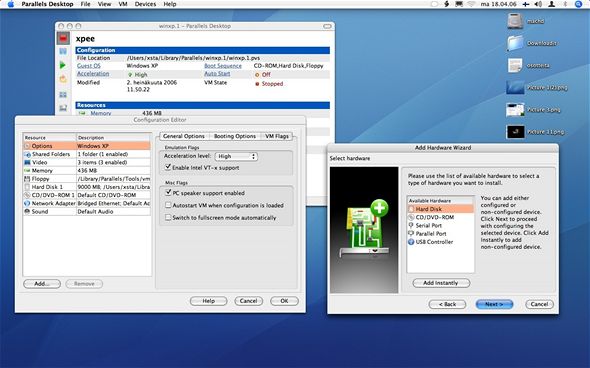The image size is (590, 368).
Task: Click Next in Add Hardware Wizard
Action: tap(494, 304)
